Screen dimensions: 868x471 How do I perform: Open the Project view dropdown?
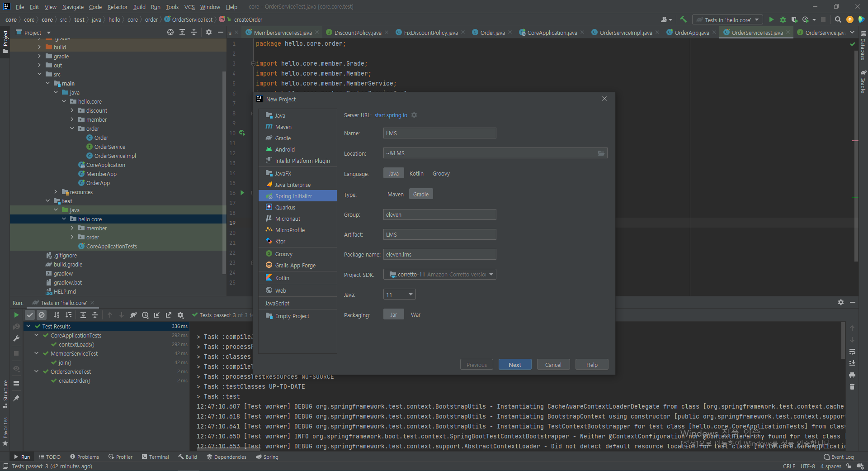tap(33, 33)
